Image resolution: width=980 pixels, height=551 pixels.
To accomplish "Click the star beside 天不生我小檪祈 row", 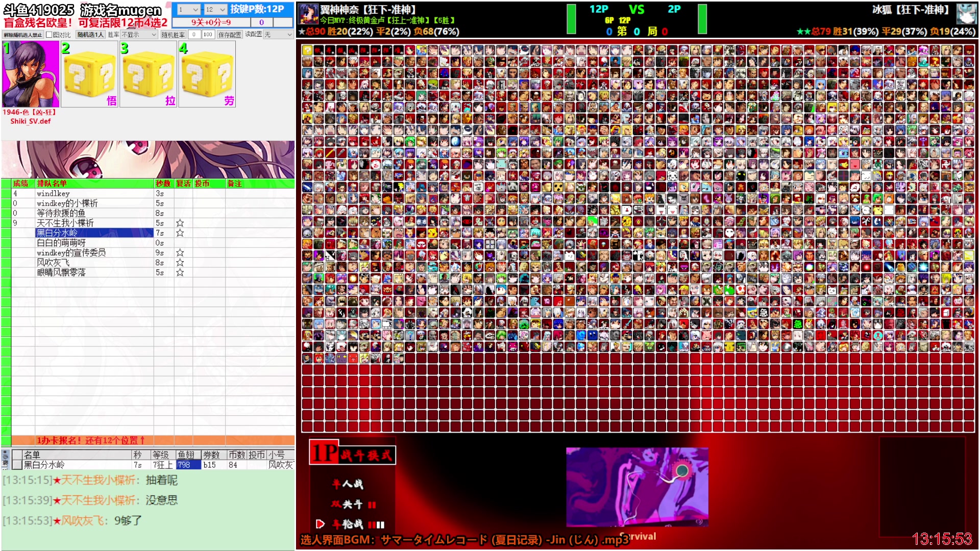I will [180, 223].
